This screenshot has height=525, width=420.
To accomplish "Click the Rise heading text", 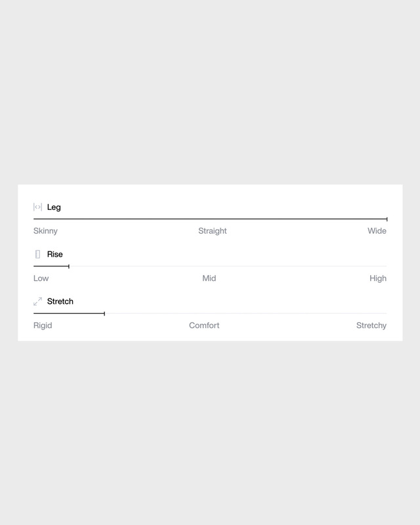I will point(55,255).
